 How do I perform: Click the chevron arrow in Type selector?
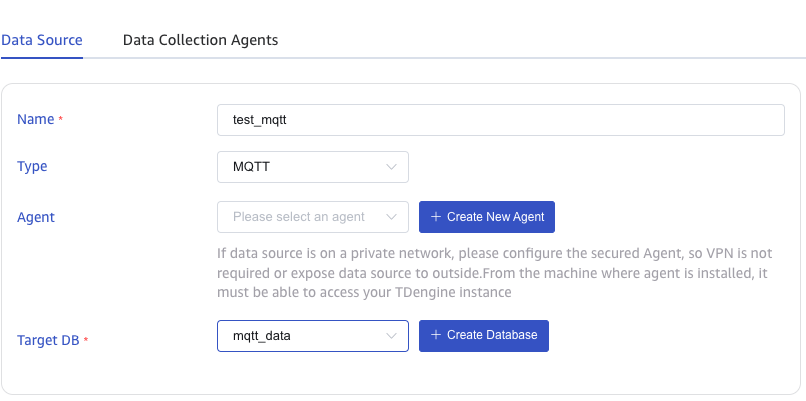click(x=392, y=167)
